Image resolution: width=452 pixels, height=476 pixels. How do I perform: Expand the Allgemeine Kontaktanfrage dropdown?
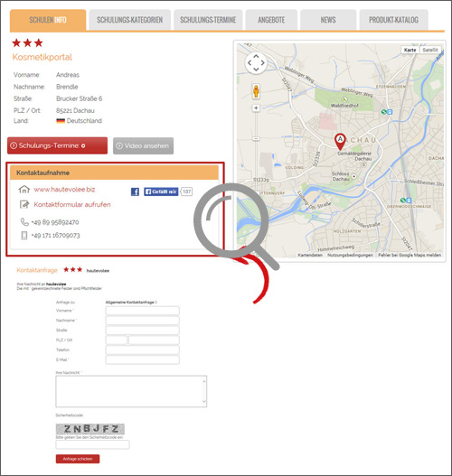131,302
